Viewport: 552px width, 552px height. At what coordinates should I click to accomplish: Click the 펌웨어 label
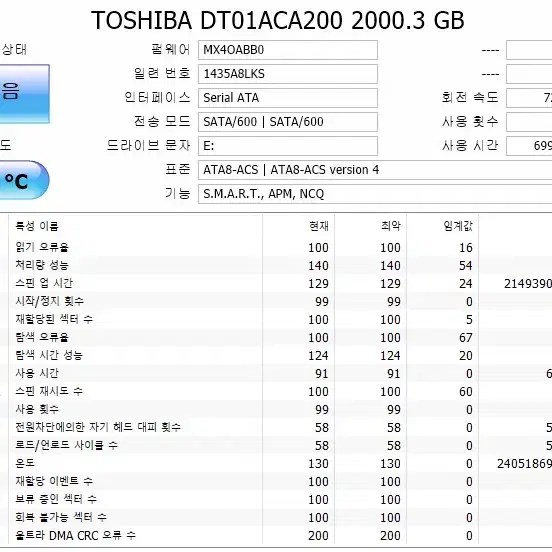point(170,49)
